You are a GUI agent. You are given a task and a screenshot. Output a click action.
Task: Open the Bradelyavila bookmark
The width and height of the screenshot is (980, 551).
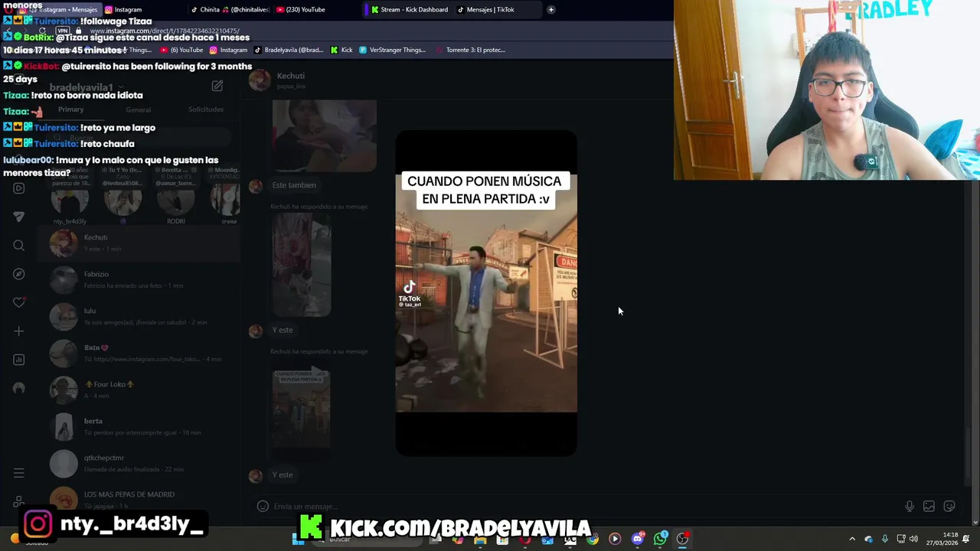pos(289,50)
